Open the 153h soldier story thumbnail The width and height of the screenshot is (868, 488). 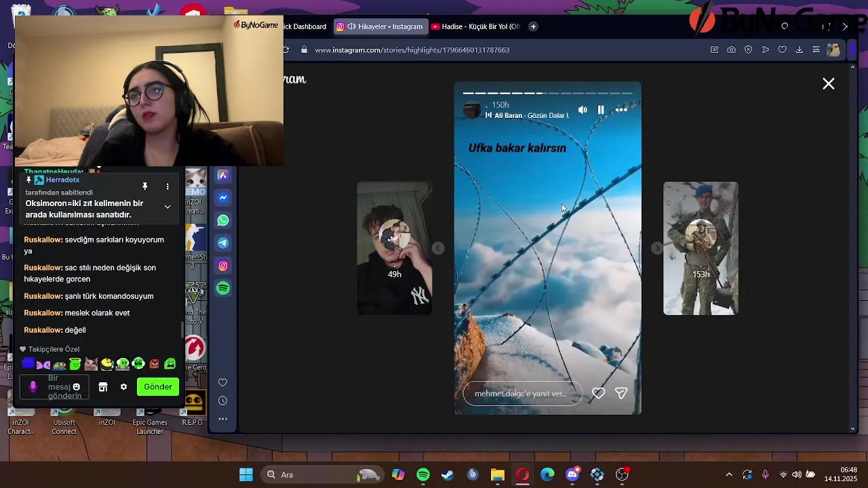tap(701, 248)
